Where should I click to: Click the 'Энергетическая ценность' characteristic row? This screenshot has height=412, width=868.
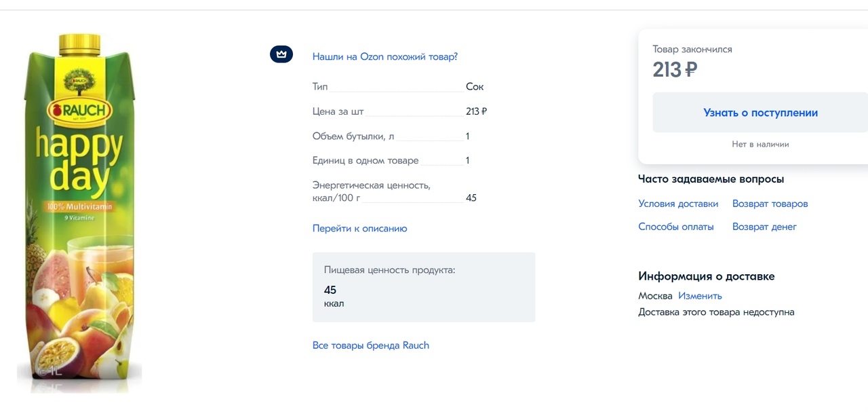coord(395,191)
